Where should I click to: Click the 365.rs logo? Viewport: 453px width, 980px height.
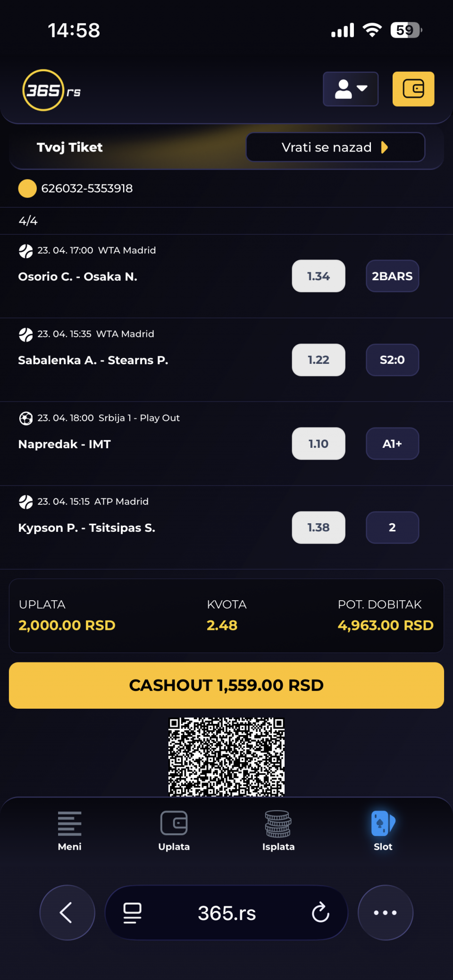pos(51,90)
